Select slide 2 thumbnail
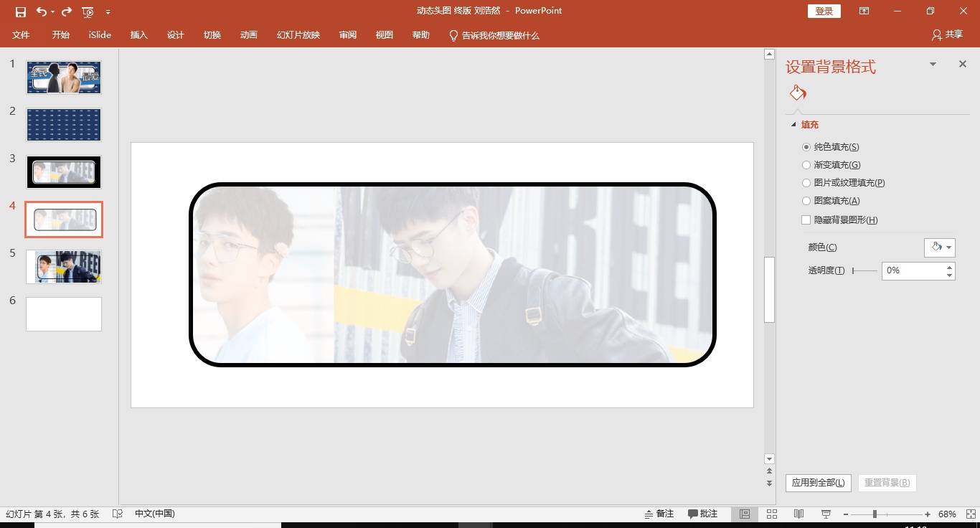 (63, 124)
